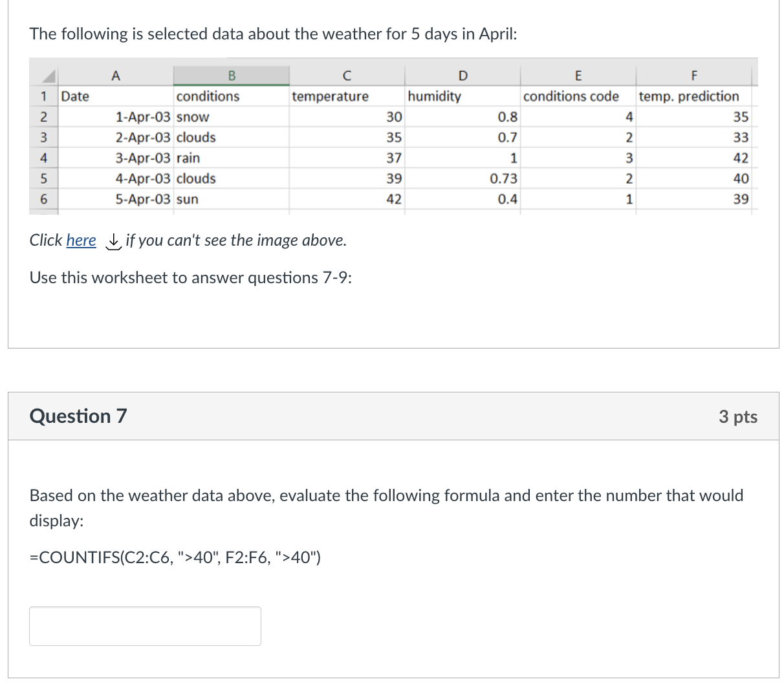Click the temp. prediction value 33

[741, 138]
